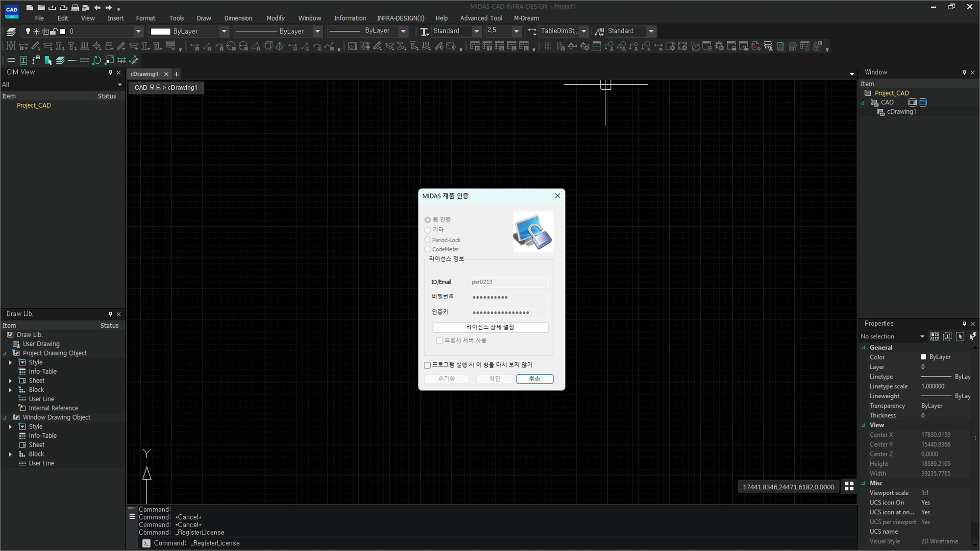
Task: Check the 프록시 서버 사용 checkbox
Action: point(440,340)
